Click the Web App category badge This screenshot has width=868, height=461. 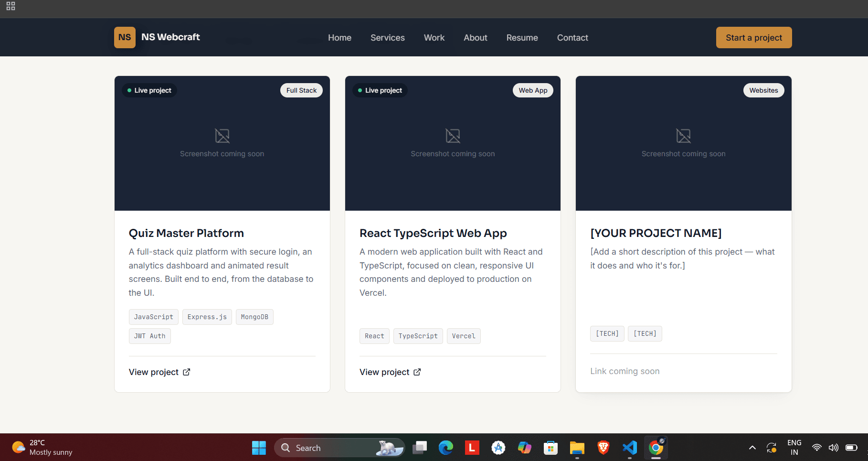click(x=533, y=90)
